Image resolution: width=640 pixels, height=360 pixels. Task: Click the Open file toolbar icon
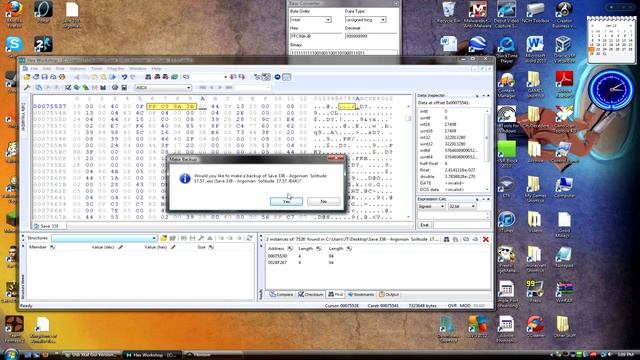click(27, 77)
